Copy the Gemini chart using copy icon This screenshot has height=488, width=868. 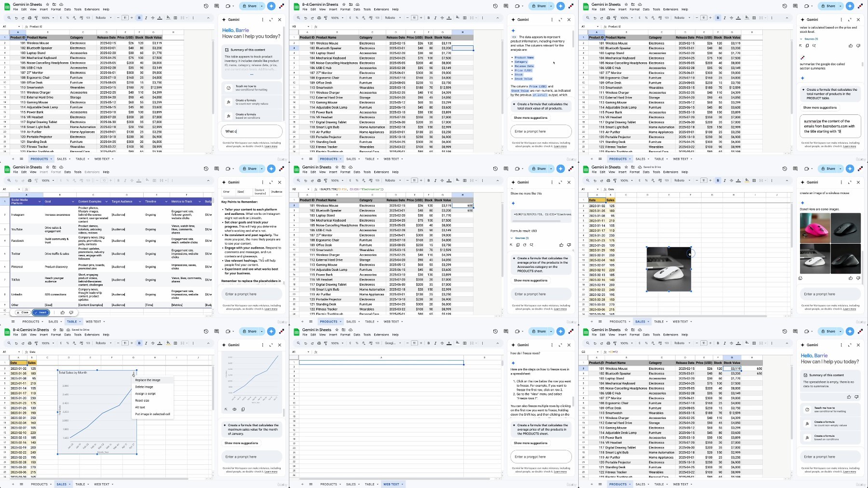tap(243, 409)
